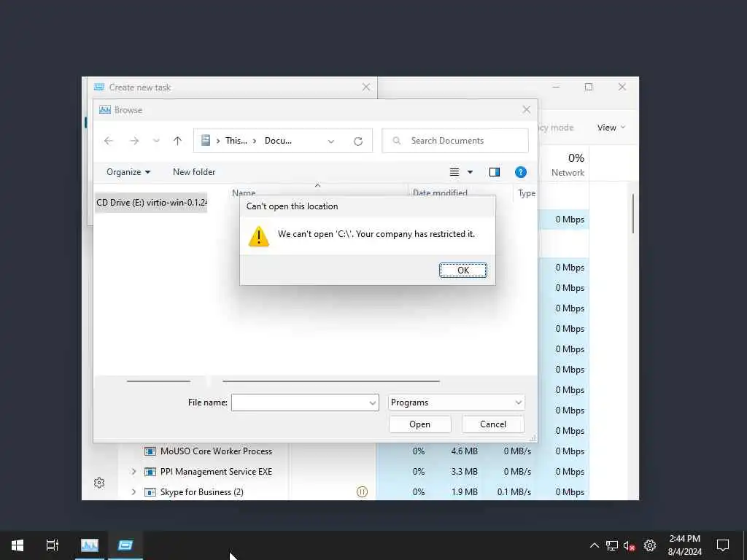Change the file view layout
Image resolution: width=747 pixels, height=560 pixels.
click(x=454, y=172)
